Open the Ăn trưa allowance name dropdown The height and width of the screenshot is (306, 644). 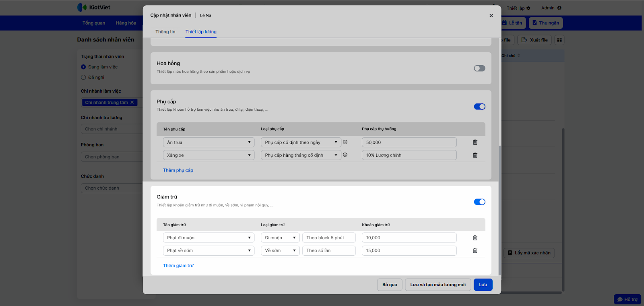pos(208,142)
